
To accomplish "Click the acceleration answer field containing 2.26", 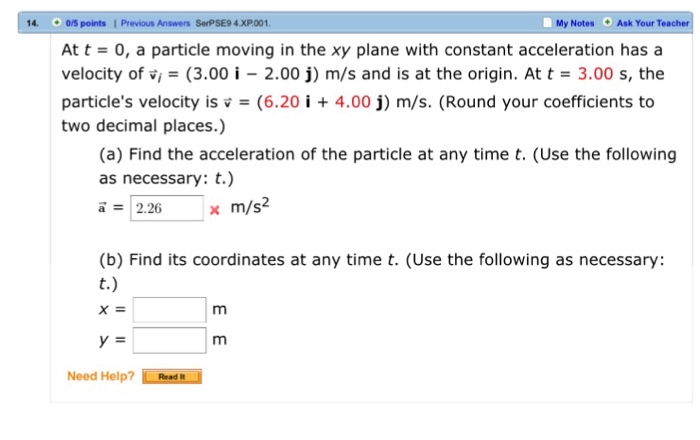I will (x=167, y=208).
